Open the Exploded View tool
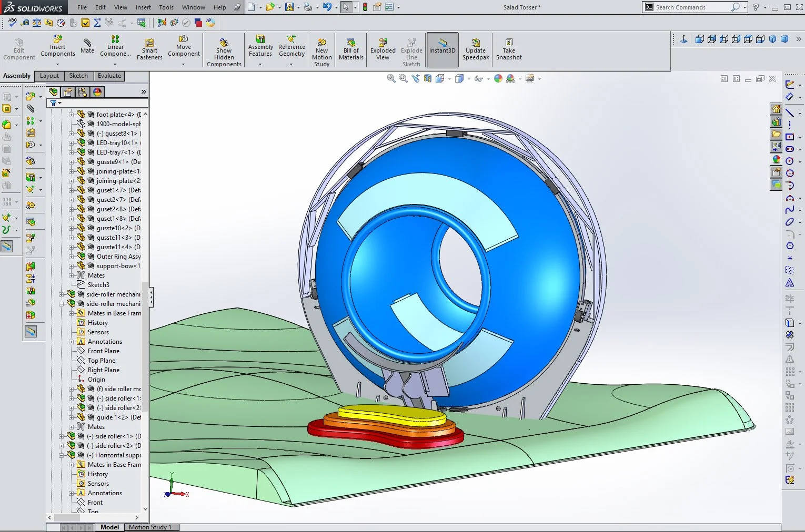The image size is (805, 532). [x=383, y=47]
